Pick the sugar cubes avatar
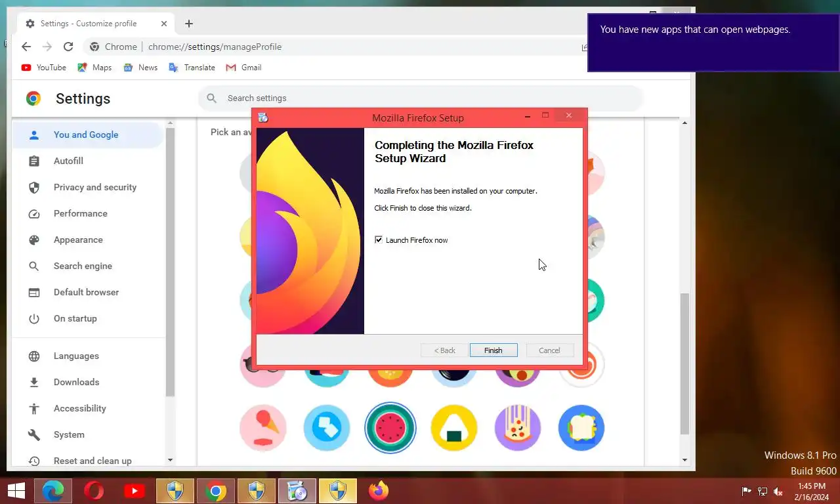 pyautogui.click(x=327, y=428)
